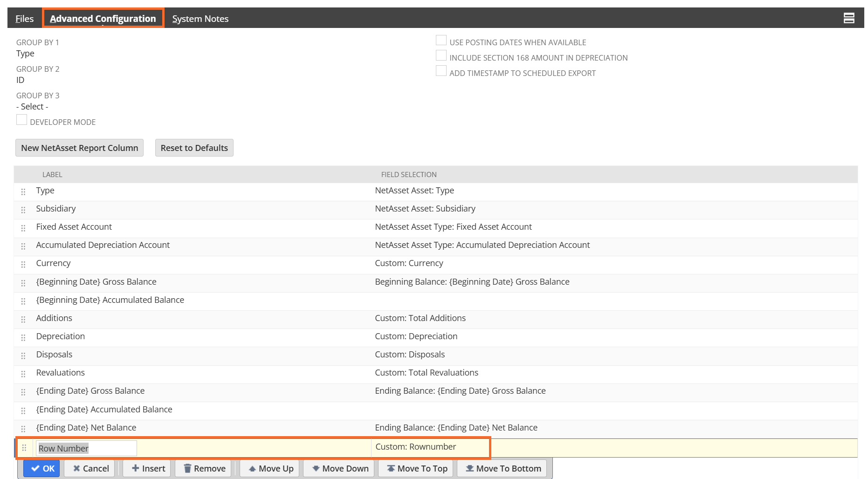Click the drag handle next to Revaluations

coord(23,374)
